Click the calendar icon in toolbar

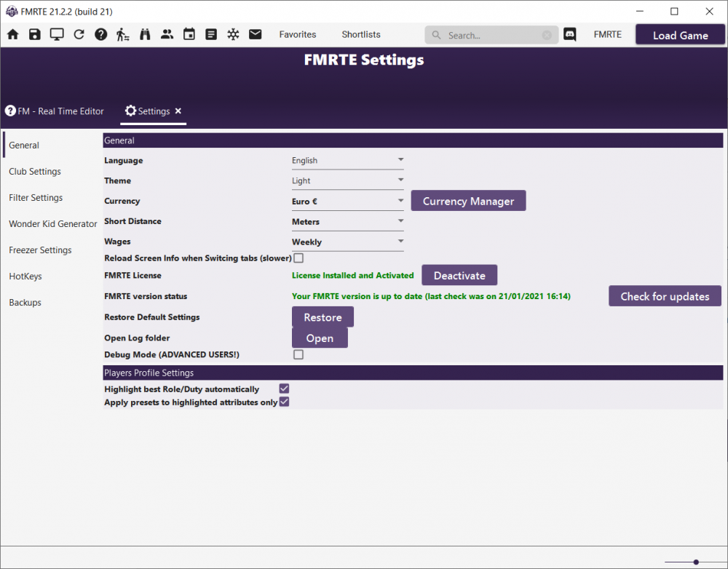point(189,34)
